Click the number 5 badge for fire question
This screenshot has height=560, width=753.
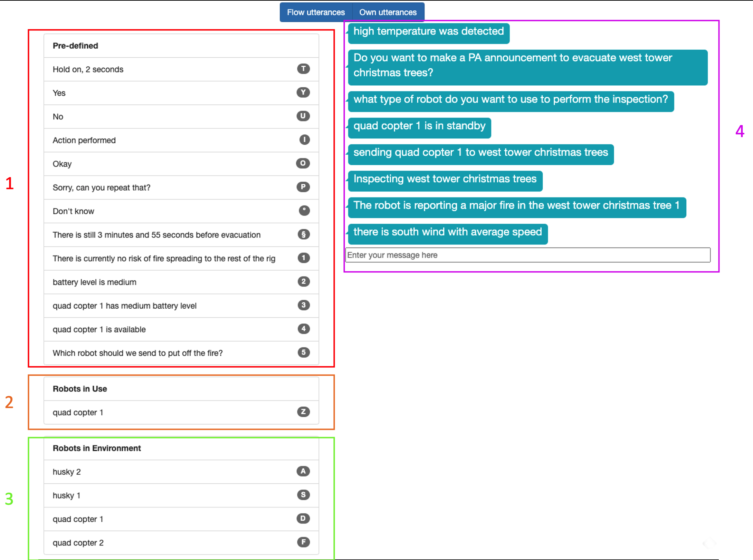click(x=303, y=353)
